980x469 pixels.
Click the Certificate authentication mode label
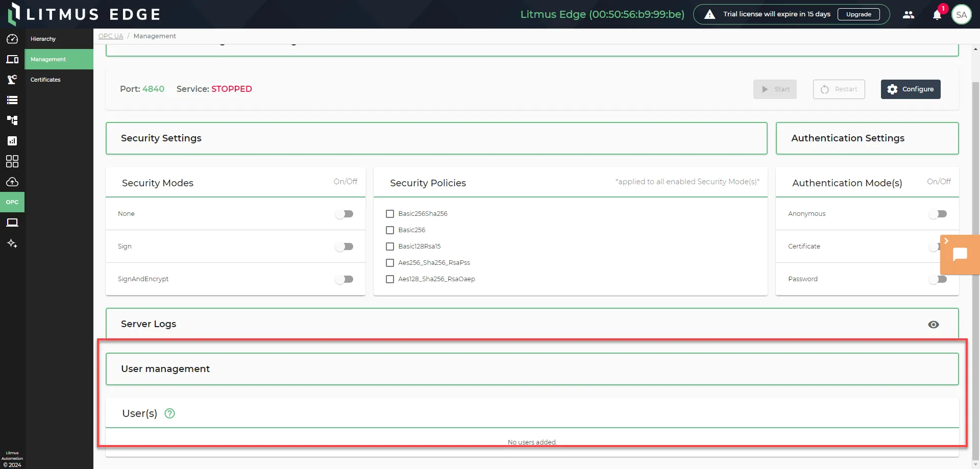pyautogui.click(x=804, y=246)
